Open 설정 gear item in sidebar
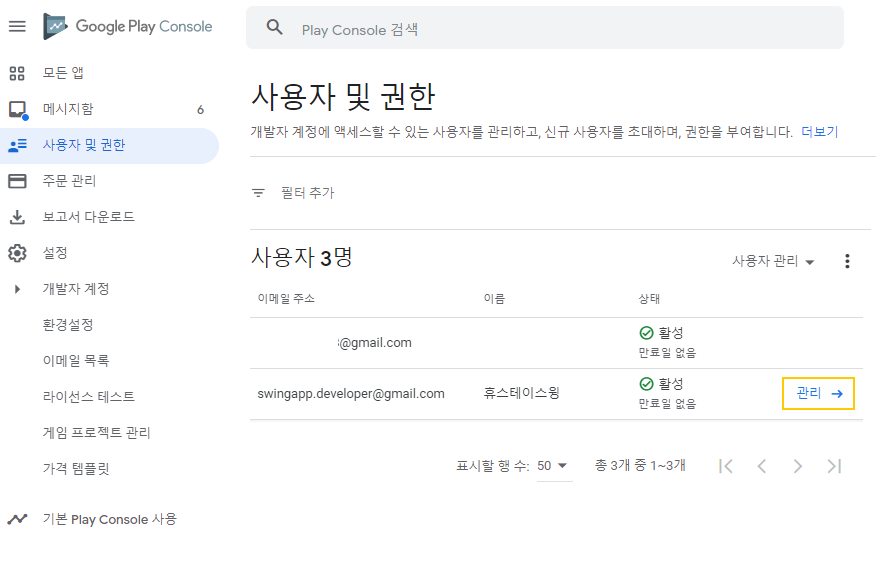 [54, 253]
